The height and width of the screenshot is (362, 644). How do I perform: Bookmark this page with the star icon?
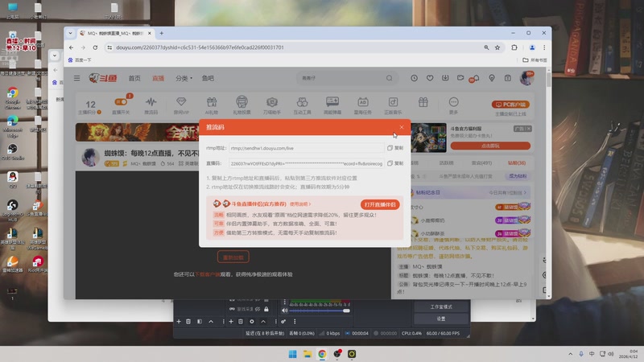pos(497,47)
